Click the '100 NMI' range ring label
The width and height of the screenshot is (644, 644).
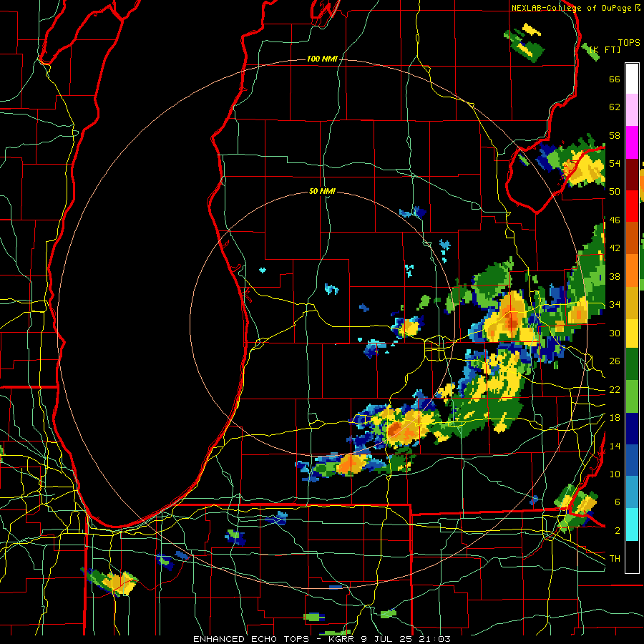(322, 59)
